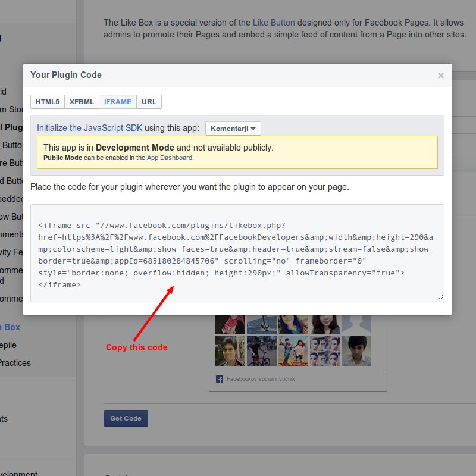Click Facebookov socialni vtičnik footer text
Image resolution: width=476 pixels, height=476 pixels.
(x=261, y=379)
